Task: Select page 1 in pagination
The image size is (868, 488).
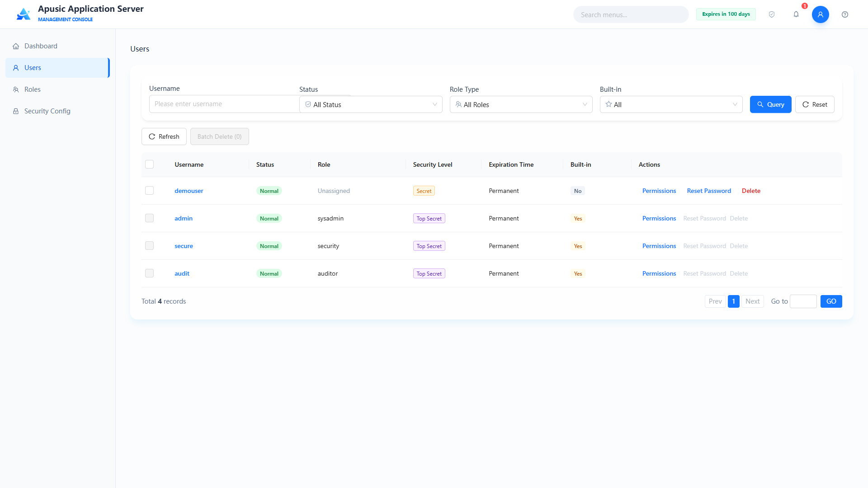Action: [x=733, y=301]
